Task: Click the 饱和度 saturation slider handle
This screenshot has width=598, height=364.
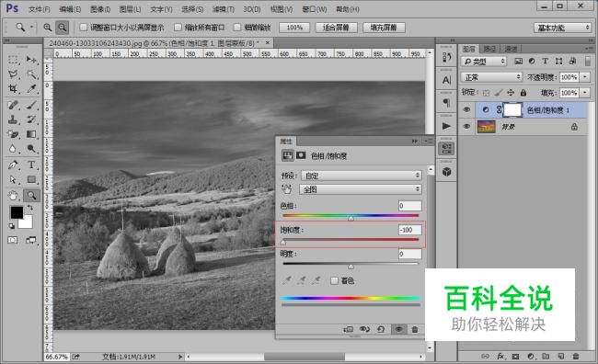Action: [283, 242]
